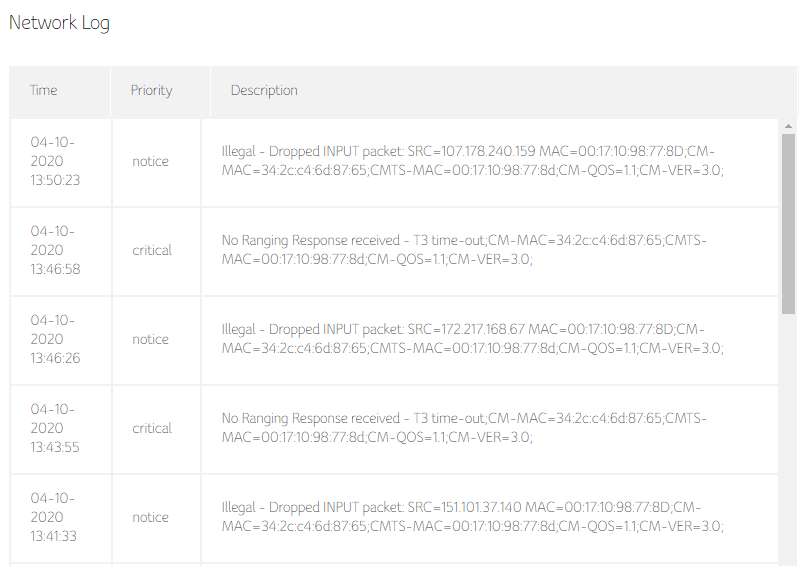
Task: Click the notice priority for 13:41:33 entry
Action: coord(150,517)
